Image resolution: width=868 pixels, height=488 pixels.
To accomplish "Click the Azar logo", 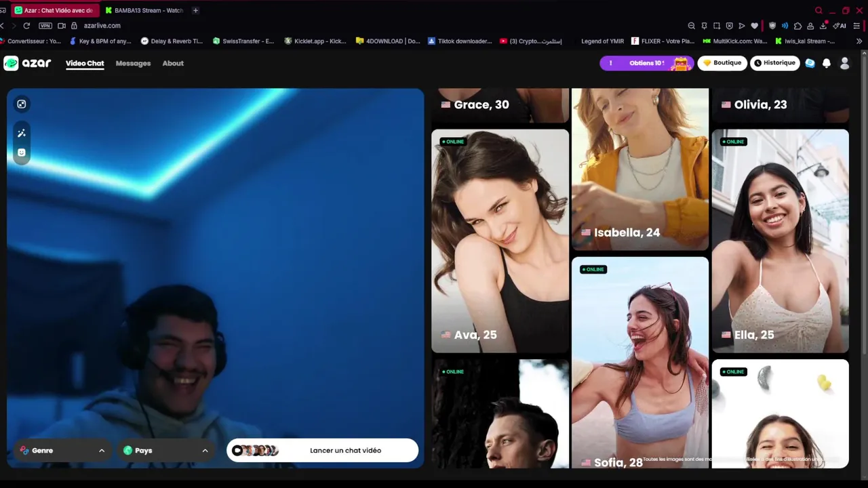I will [x=27, y=63].
